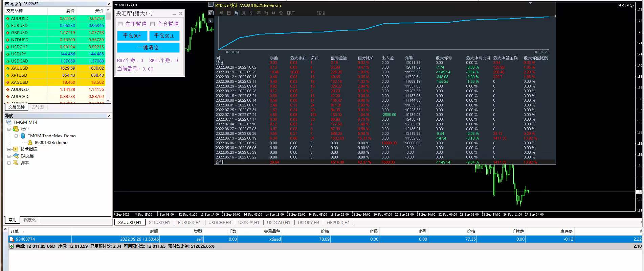Click the 技术指标 indicators icon
The height and width of the screenshot is (271, 644).
click(x=16, y=149)
